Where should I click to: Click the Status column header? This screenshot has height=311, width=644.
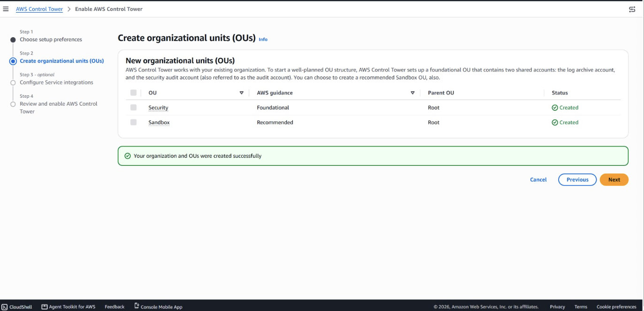point(560,93)
